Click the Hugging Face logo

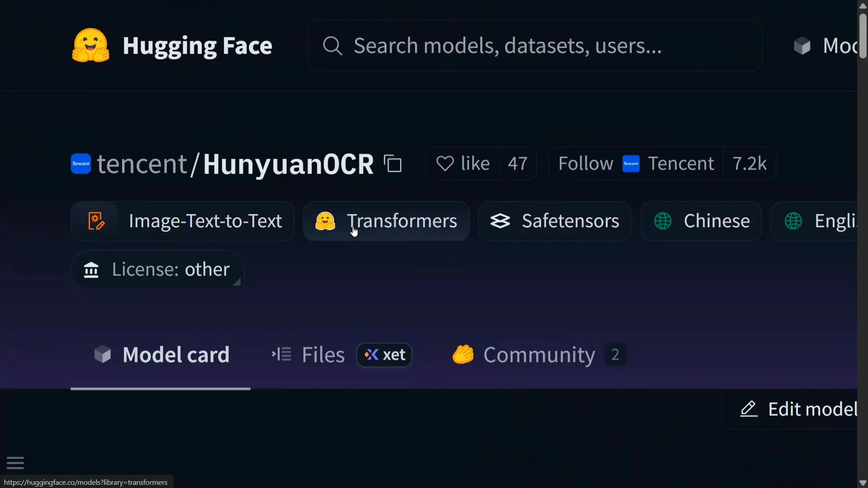click(x=90, y=45)
